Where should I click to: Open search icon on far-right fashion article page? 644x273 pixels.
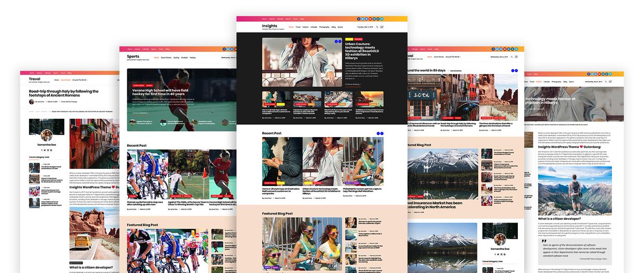(606, 82)
